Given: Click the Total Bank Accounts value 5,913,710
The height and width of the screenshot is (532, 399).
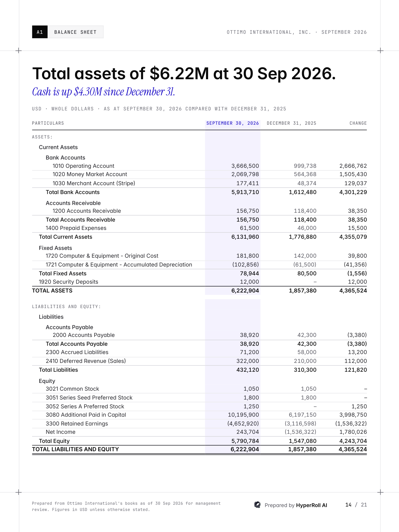Looking at the screenshot, I should (x=245, y=192).
